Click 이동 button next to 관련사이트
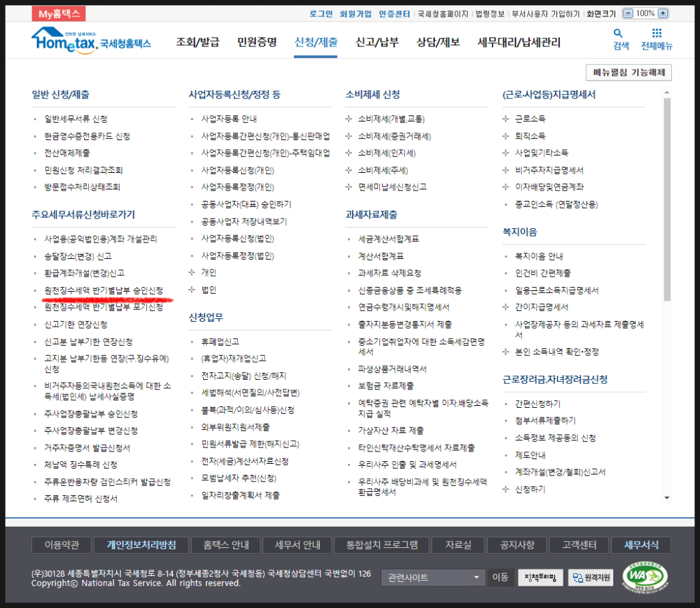The height and width of the screenshot is (608, 700). click(x=500, y=578)
